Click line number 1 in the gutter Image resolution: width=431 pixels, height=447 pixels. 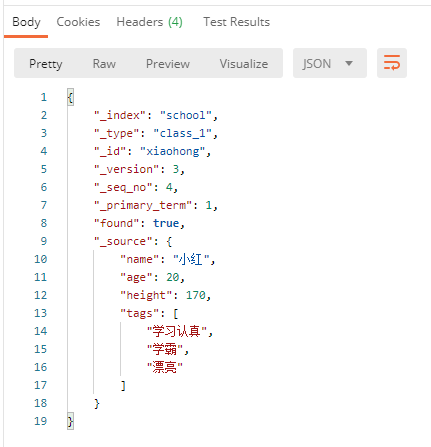coord(44,97)
